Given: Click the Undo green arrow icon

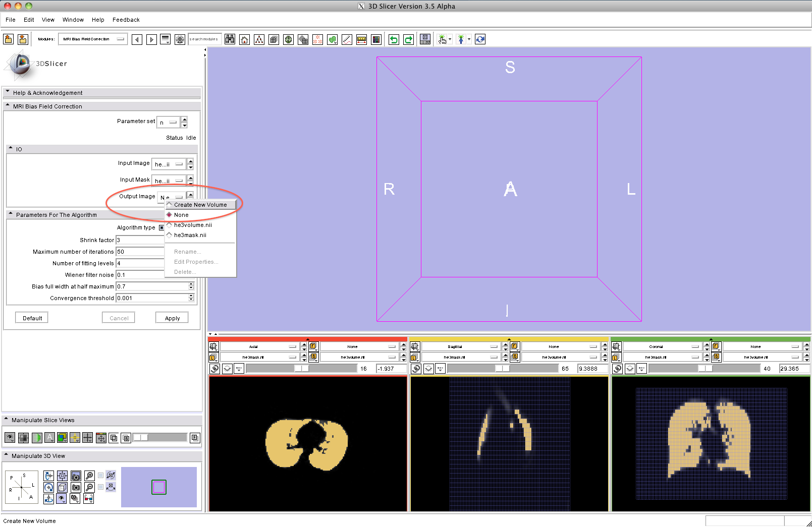Looking at the screenshot, I should pos(394,39).
